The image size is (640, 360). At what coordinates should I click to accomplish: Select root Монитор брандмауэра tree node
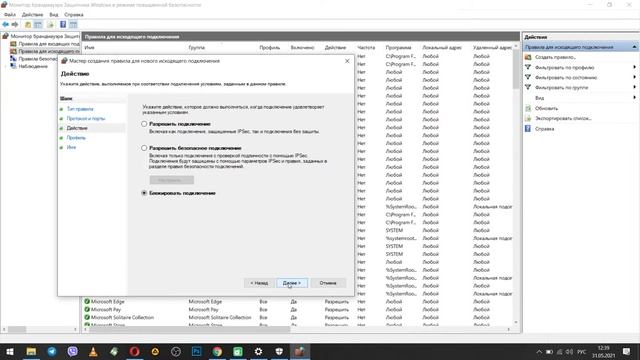(x=45, y=36)
